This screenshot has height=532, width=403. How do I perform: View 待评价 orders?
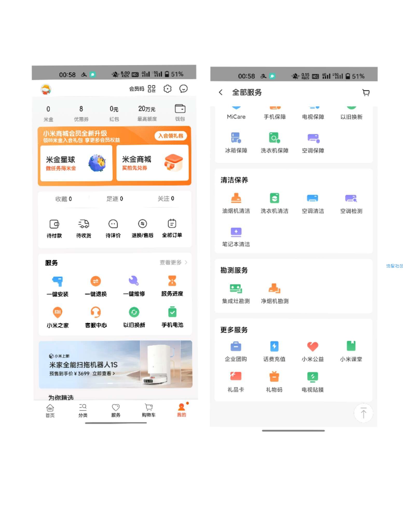click(x=113, y=229)
